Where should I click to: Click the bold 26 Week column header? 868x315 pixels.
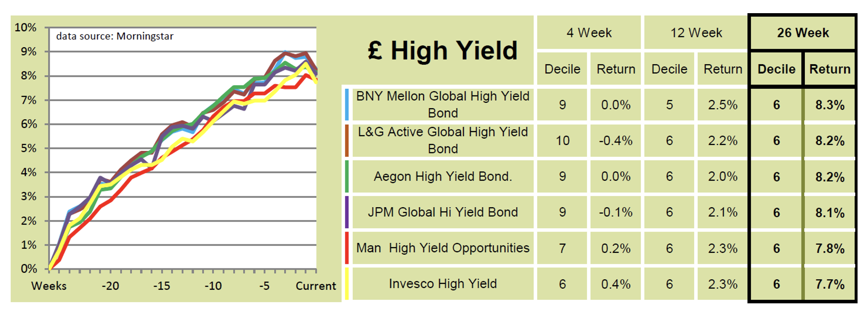point(803,33)
